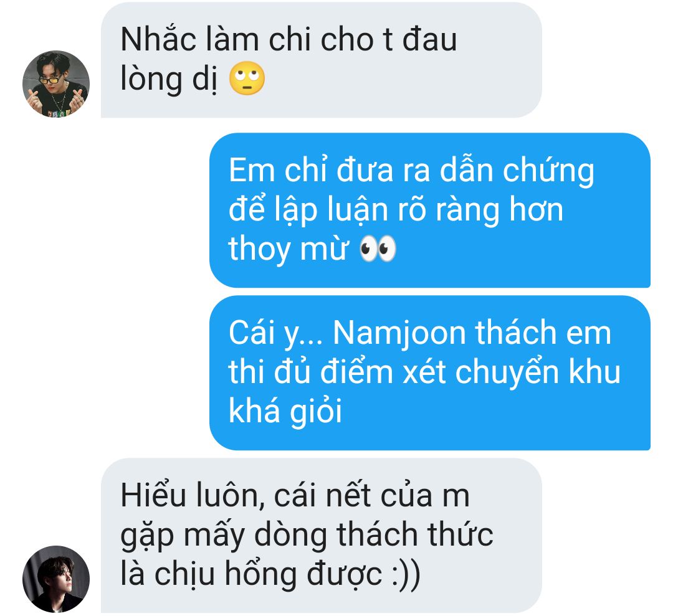Open the profile of the bottom dark-haired avatar
This screenshot has width=673, height=616.
click(56, 579)
